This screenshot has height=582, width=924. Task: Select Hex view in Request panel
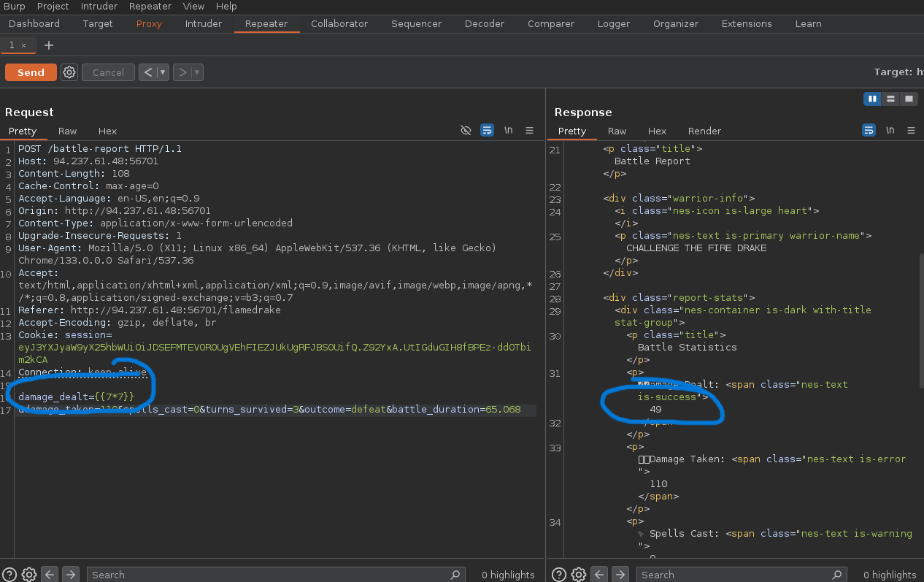107,131
